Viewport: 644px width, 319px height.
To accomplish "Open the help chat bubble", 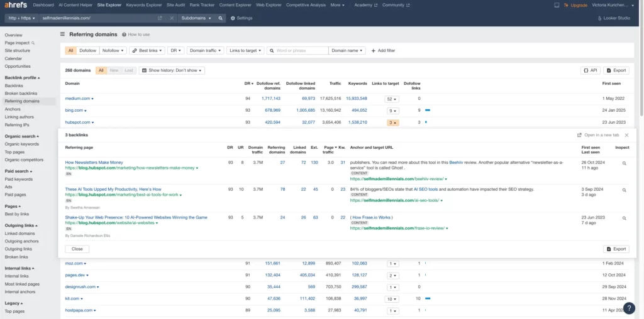I will (629, 308).
